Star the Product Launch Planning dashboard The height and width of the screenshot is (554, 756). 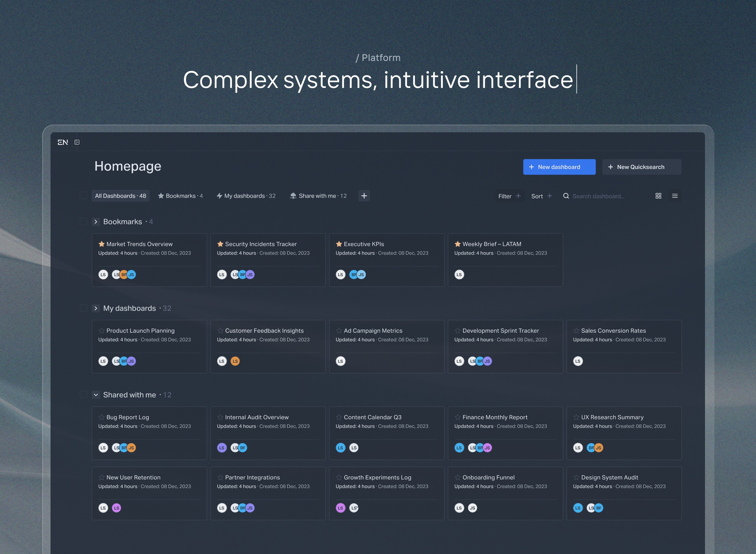point(102,331)
